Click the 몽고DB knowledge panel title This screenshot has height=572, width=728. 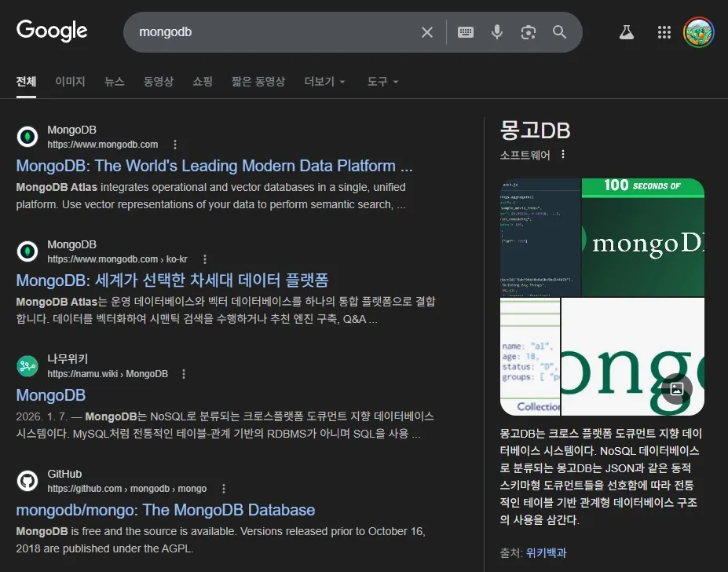click(x=535, y=130)
